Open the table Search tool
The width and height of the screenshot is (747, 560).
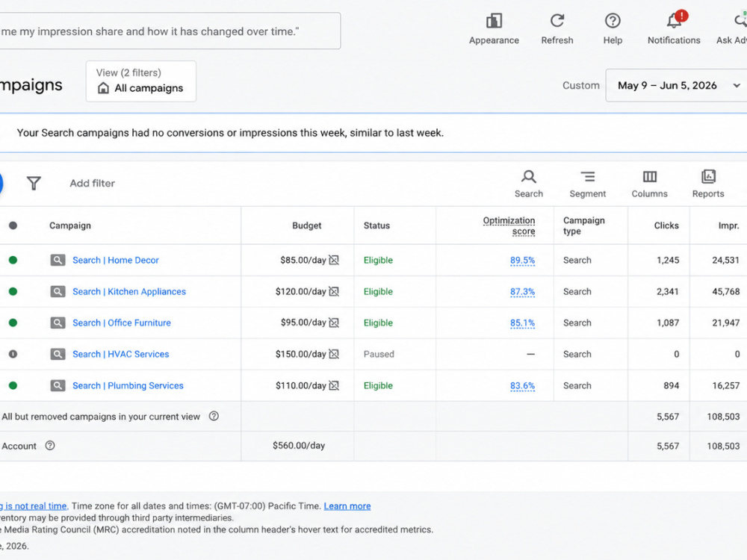click(528, 184)
